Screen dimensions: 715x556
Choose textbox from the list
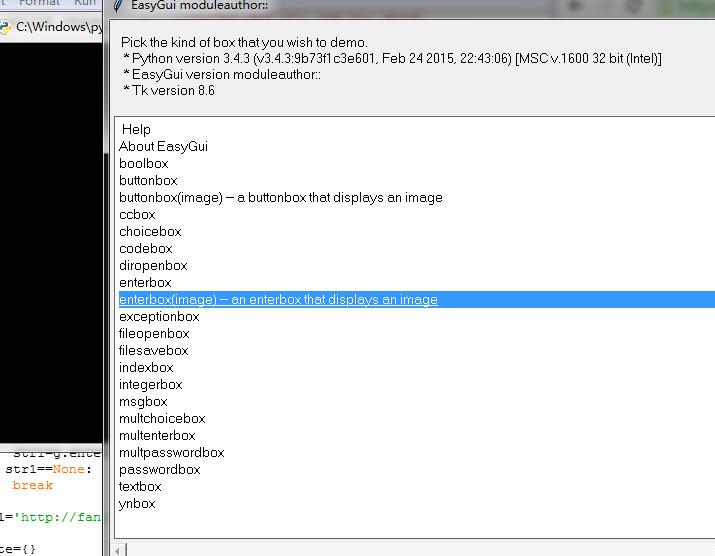[x=140, y=487]
